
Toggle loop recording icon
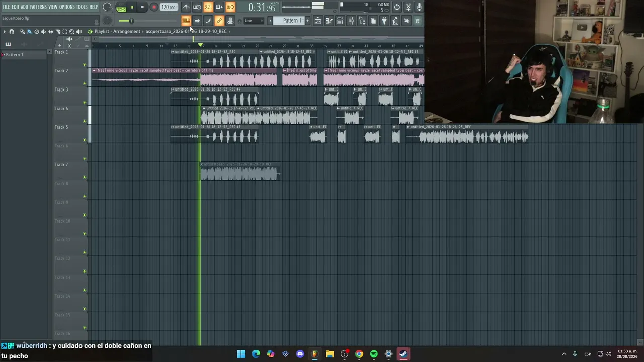point(230,7)
